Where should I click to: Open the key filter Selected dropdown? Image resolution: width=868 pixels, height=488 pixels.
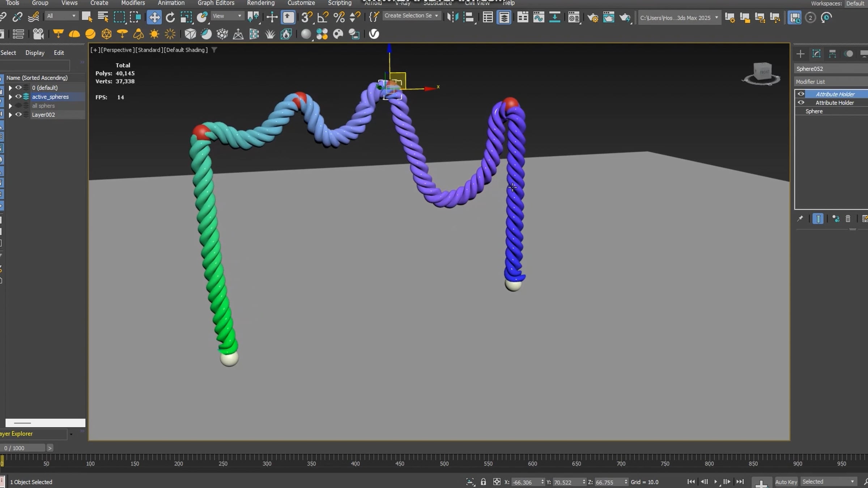(x=828, y=481)
